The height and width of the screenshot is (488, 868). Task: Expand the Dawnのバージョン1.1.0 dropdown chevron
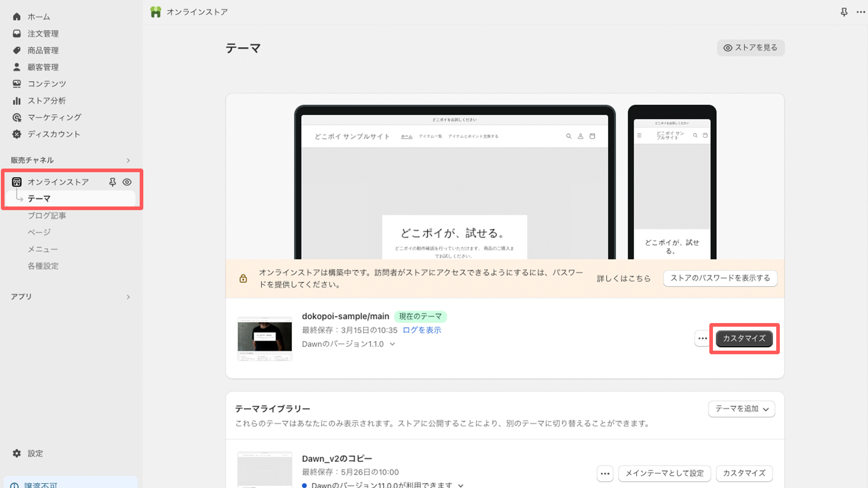click(392, 344)
